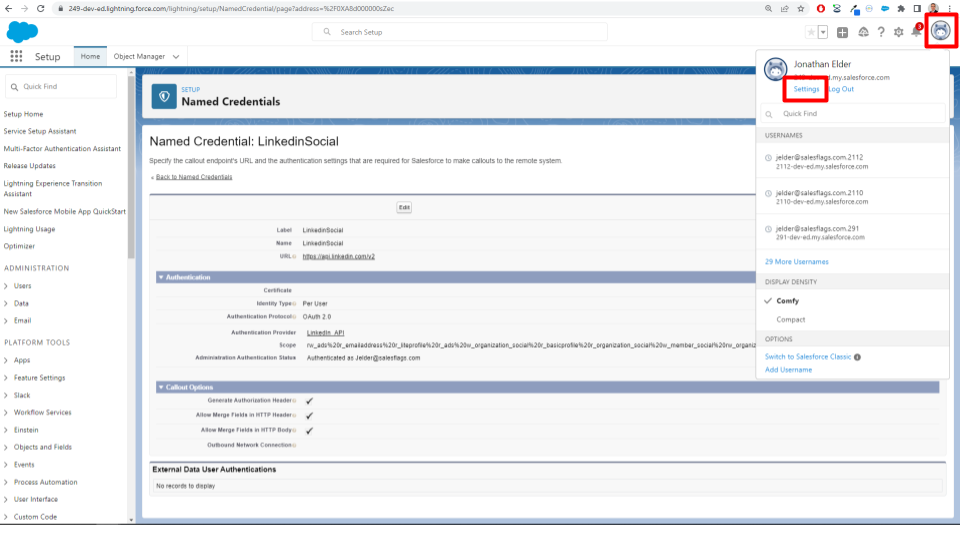The height and width of the screenshot is (540, 960).
Task: Click the Named Credentials shield icon
Action: [x=164, y=97]
